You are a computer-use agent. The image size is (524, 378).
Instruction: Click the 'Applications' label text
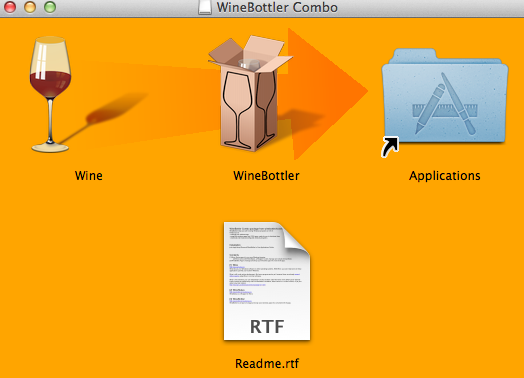coord(445,176)
